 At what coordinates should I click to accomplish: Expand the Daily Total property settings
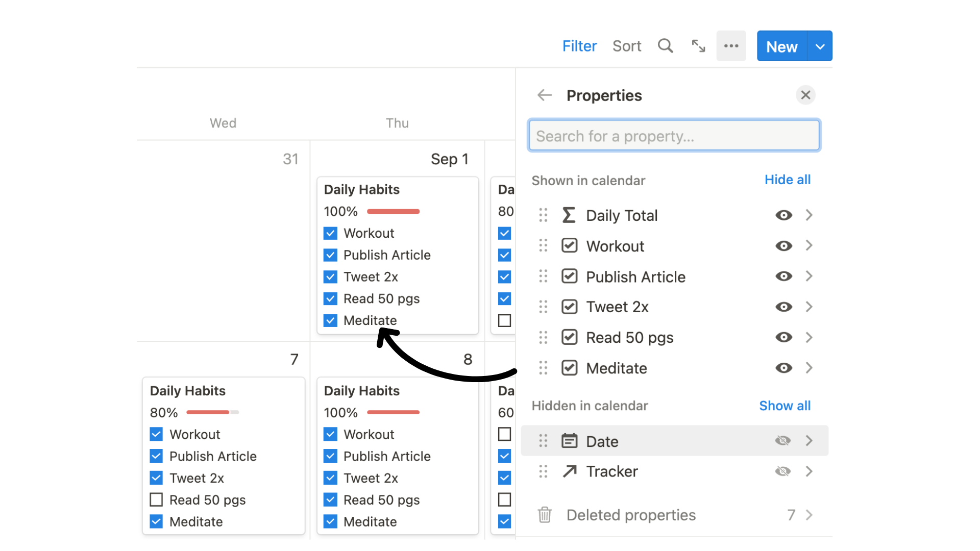(807, 215)
